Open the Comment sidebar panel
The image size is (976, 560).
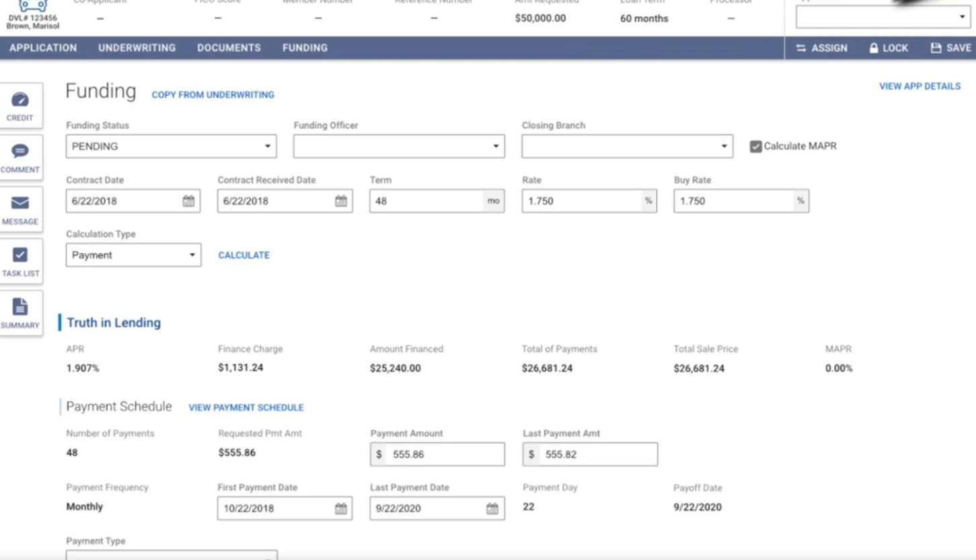20,157
